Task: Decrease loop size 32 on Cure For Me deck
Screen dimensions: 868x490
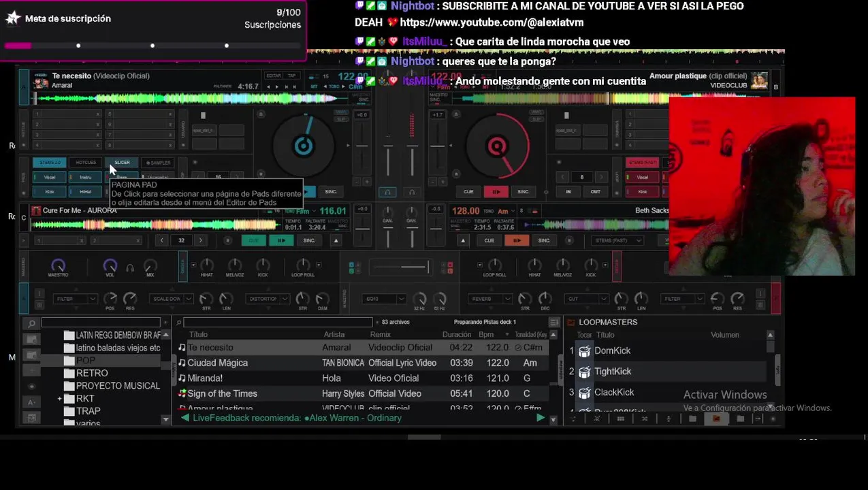Action: pos(161,240)
